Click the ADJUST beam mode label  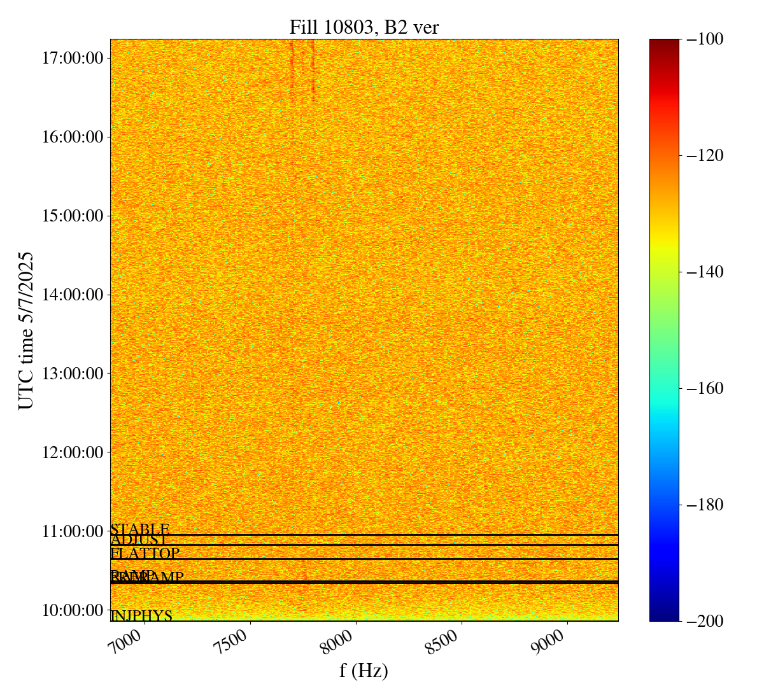[x=139, y=540]
